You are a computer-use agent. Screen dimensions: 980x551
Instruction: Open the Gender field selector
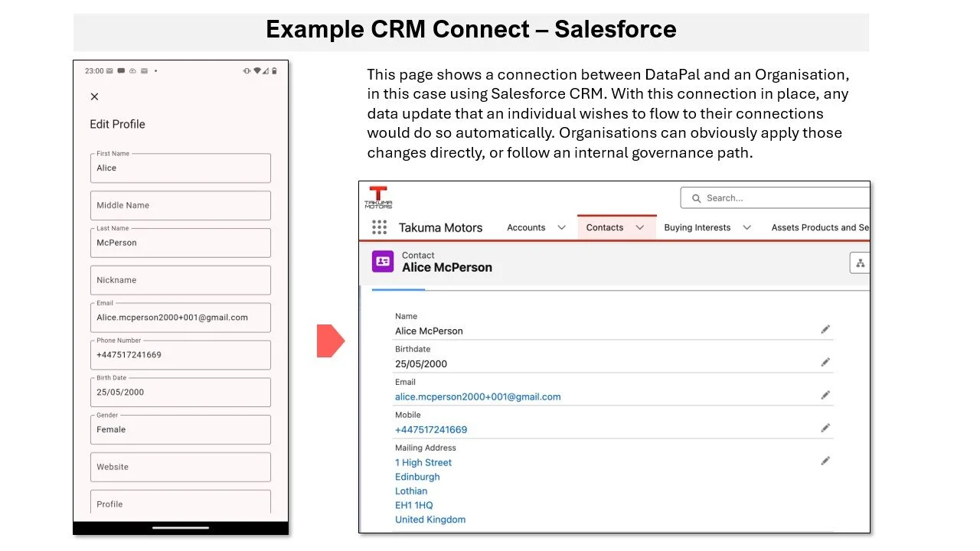coord(181,429)
